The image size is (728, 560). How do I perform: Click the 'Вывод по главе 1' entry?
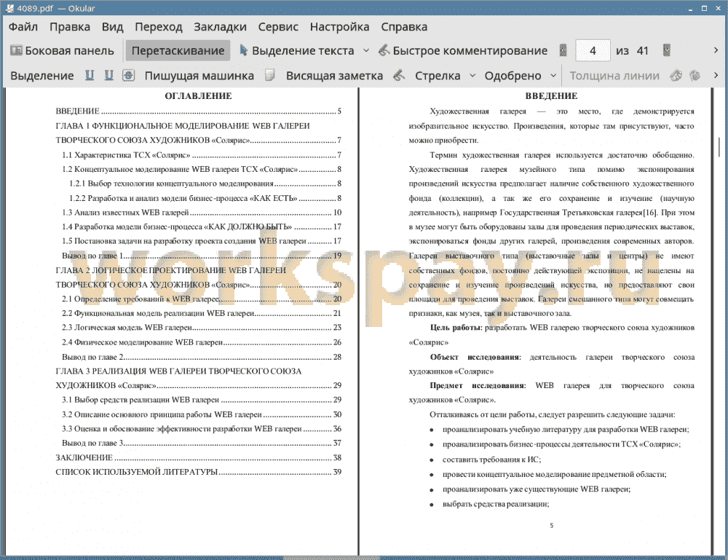(x=202, y=256)
